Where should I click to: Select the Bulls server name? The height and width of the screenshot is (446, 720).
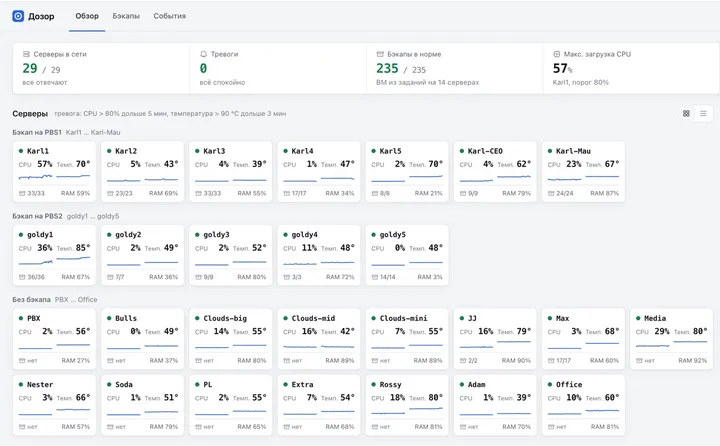[x=126, y=318]
